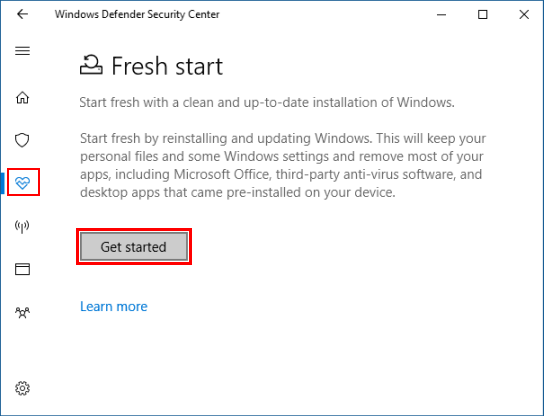Viewport: 544px width, 416px height.
Task: Open App & browser control window icon
Action: click(x=23, y=269)
